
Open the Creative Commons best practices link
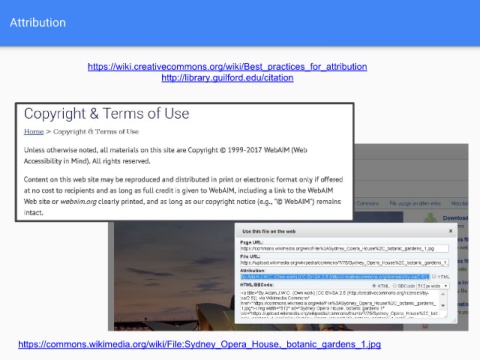pyautogui.click(x=227, y=67)
